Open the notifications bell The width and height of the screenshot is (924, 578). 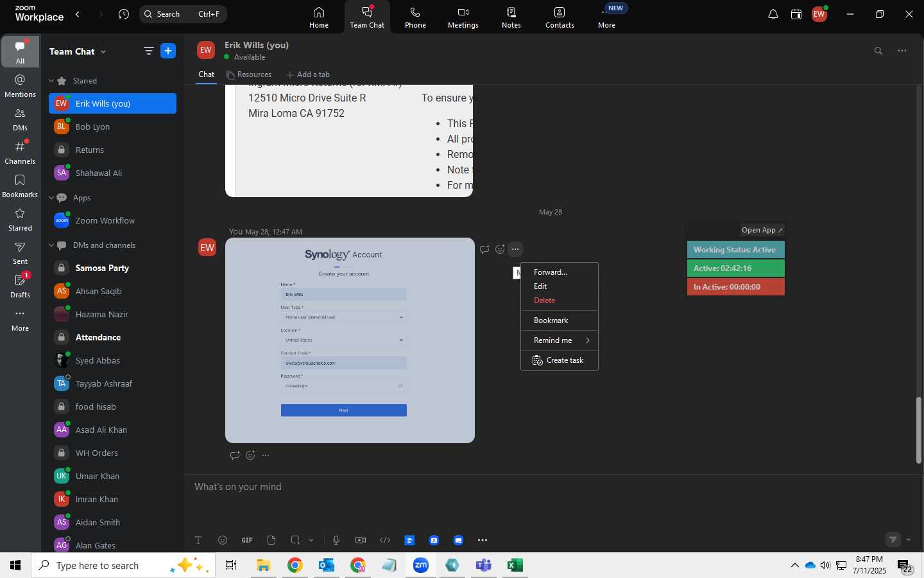773,14
